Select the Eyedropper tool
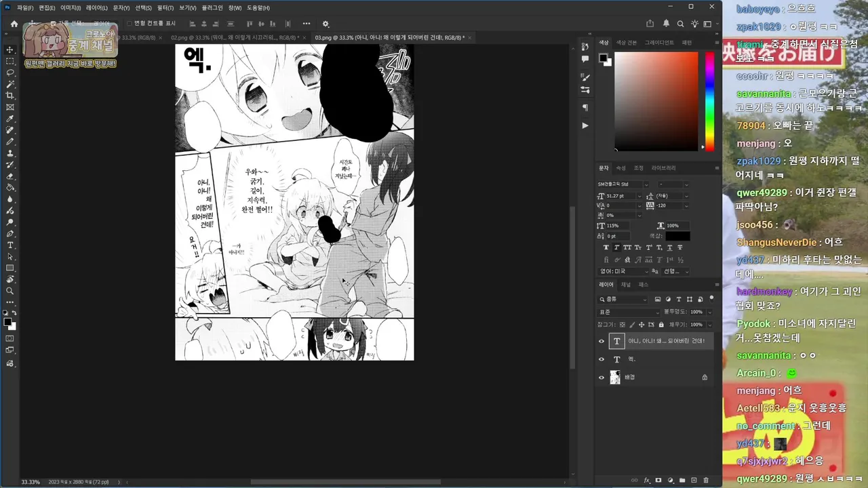The height and width of the screenshot is (488, 868). coord(10,119)
